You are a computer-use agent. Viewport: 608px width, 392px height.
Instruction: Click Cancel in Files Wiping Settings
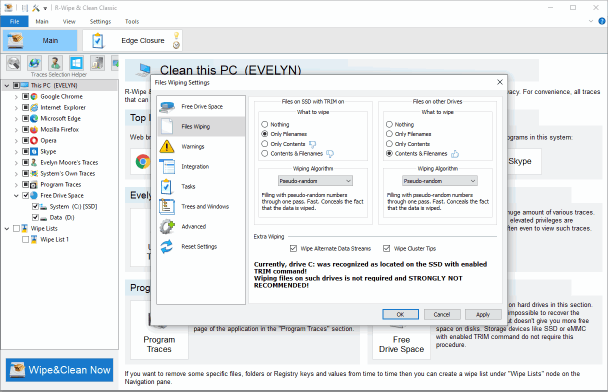pyautogui.click(x=442, y=314)
